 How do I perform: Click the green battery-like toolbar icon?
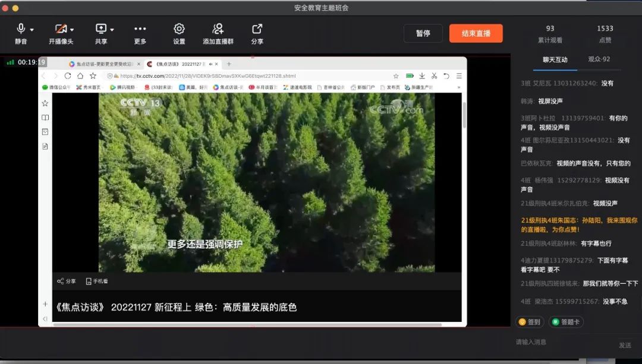click(x=410, y=76)
